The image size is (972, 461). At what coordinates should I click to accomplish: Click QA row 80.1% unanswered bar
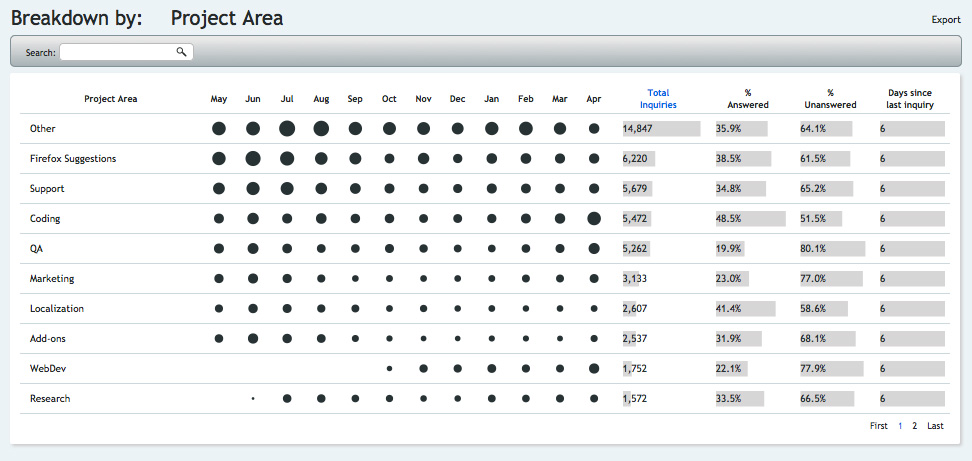pos(832,248)
